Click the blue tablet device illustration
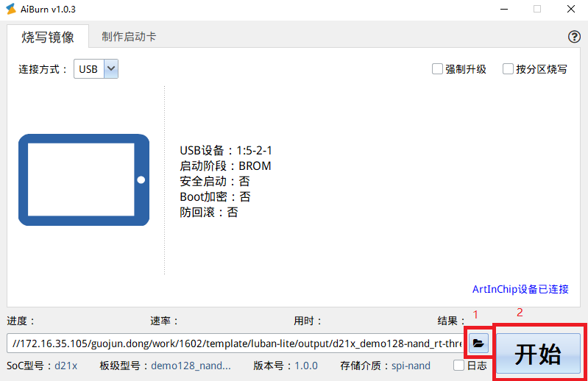This screenshot has height=381, width=588. click(x=84, y=179)
